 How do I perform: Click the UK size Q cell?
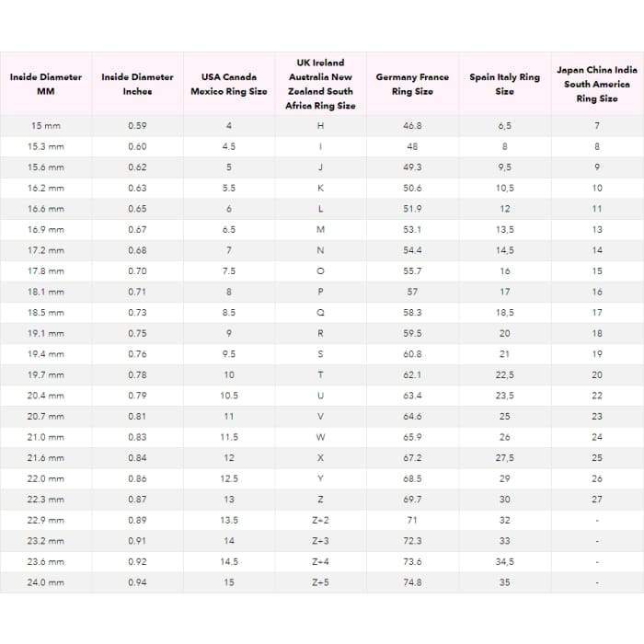320,313
